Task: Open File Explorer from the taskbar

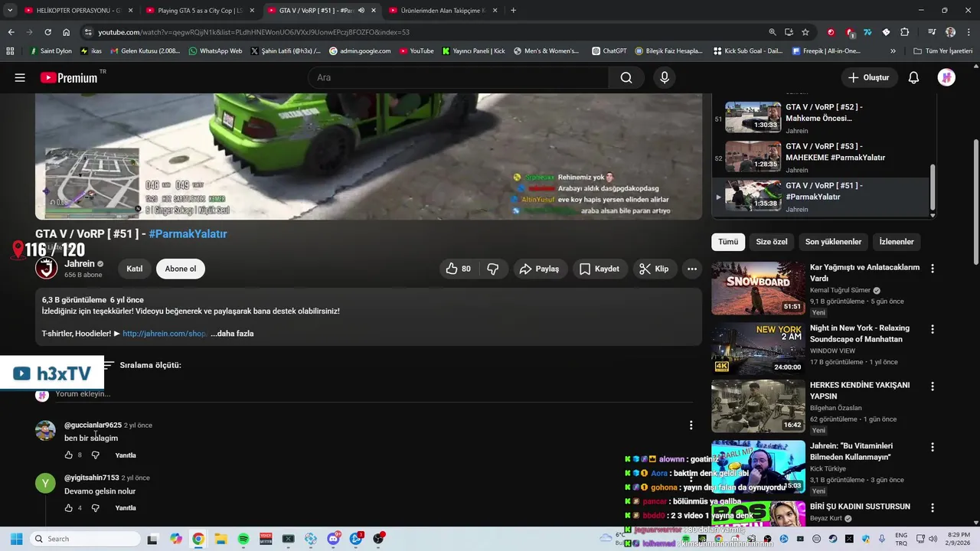Action: (220, 540)
